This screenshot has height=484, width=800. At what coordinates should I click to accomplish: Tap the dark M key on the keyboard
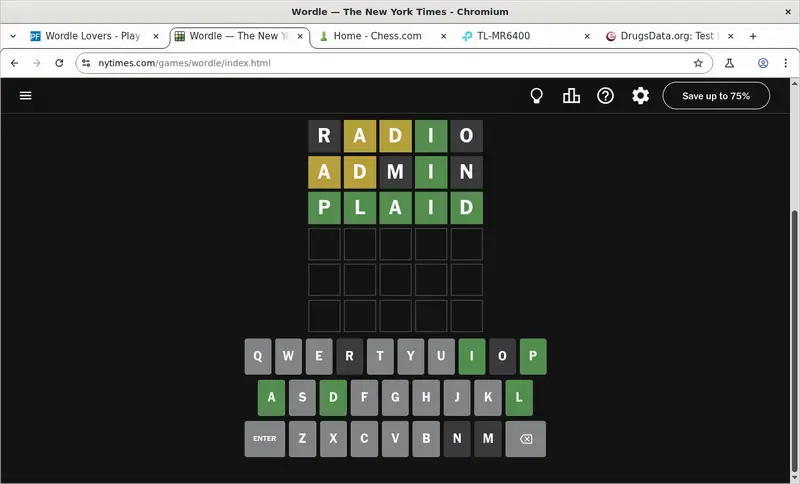(488, 439)
